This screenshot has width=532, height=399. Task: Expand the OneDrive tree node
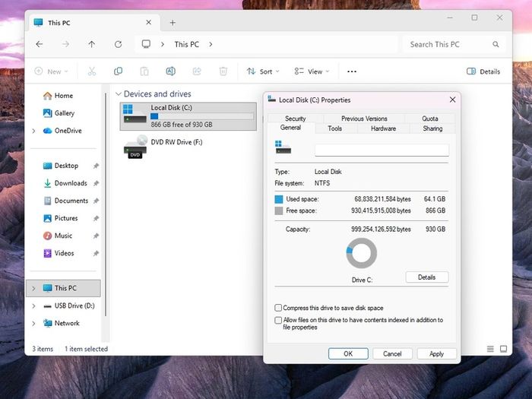click(33, 131)
